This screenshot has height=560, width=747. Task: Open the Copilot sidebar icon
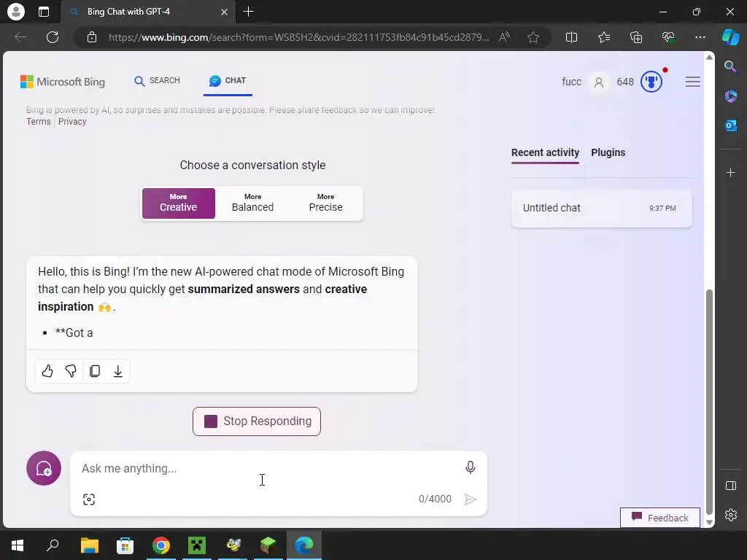click(730, 36)
